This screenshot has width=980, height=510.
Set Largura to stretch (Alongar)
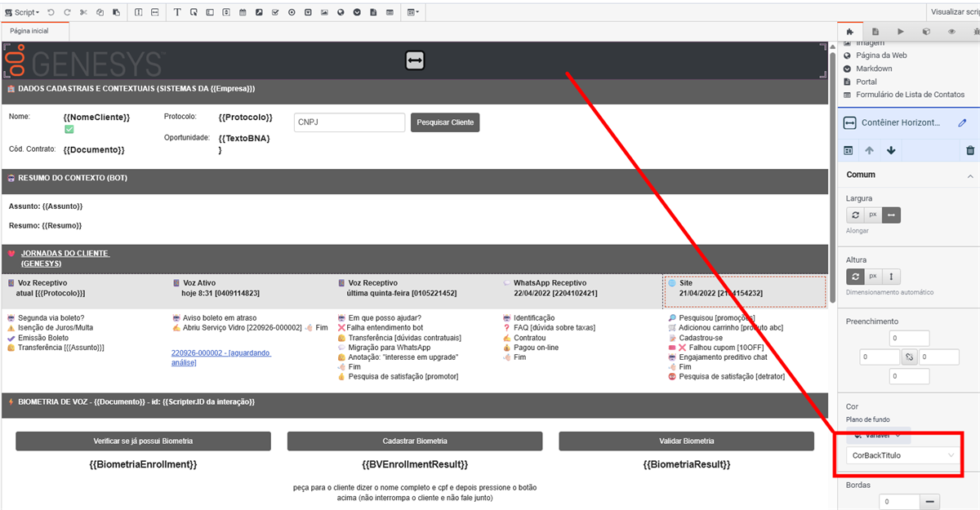coord(891,215)
